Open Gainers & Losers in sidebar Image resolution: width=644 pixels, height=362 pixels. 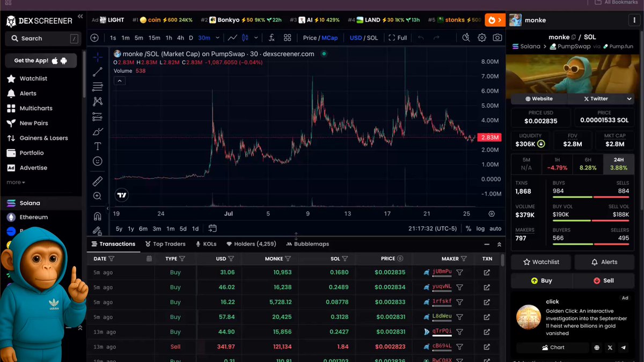(37, 138)
